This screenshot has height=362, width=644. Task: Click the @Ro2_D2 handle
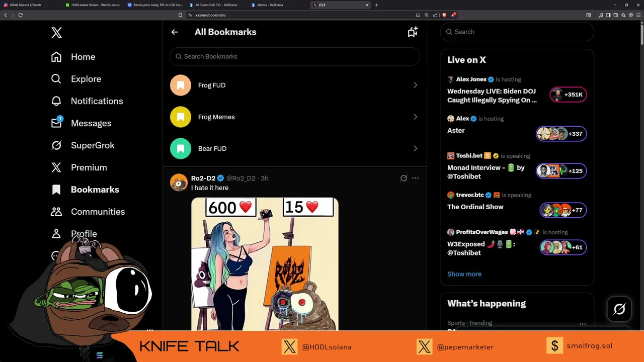(x=240, y=178)
